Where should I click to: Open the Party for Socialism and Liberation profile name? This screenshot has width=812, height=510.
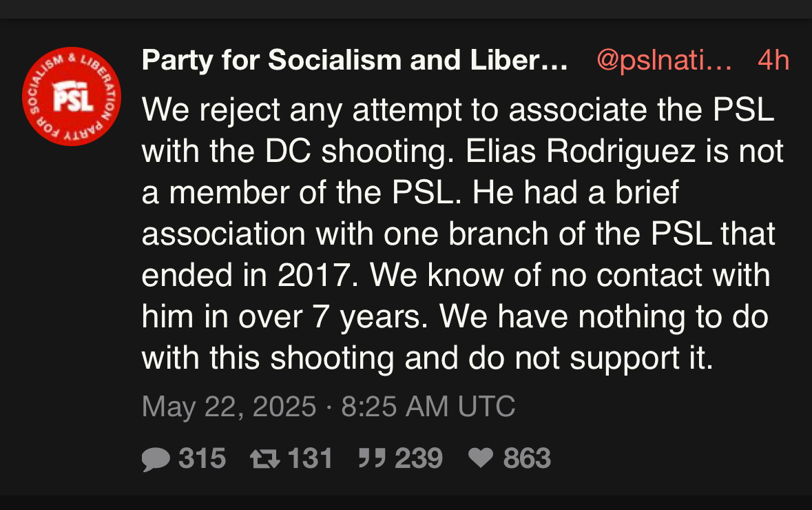[355, 61]
